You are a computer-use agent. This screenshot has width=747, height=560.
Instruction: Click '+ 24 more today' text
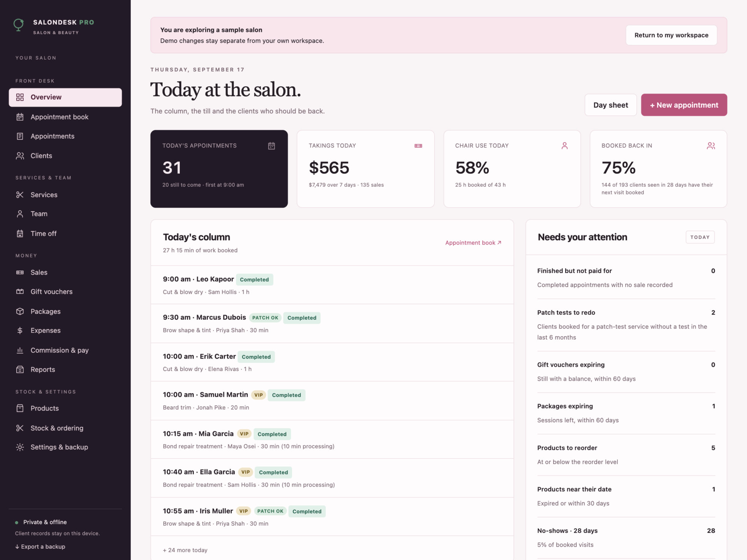point(185,550)
